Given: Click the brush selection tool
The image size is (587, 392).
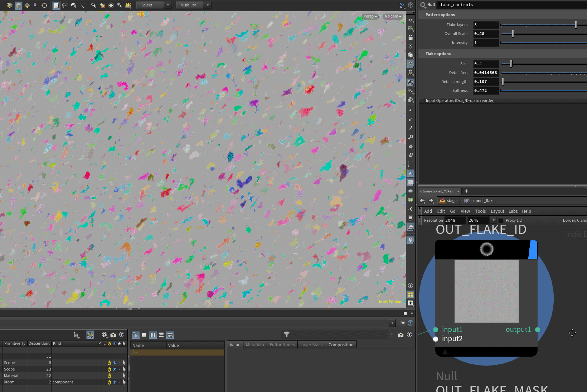Looking at the screenshot, I should 73,5.
